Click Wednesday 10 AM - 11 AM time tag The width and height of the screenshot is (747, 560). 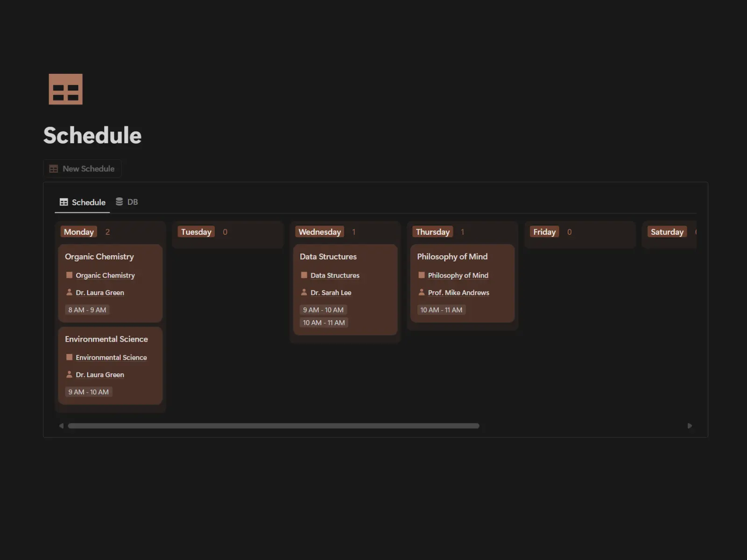pos(324,322)
